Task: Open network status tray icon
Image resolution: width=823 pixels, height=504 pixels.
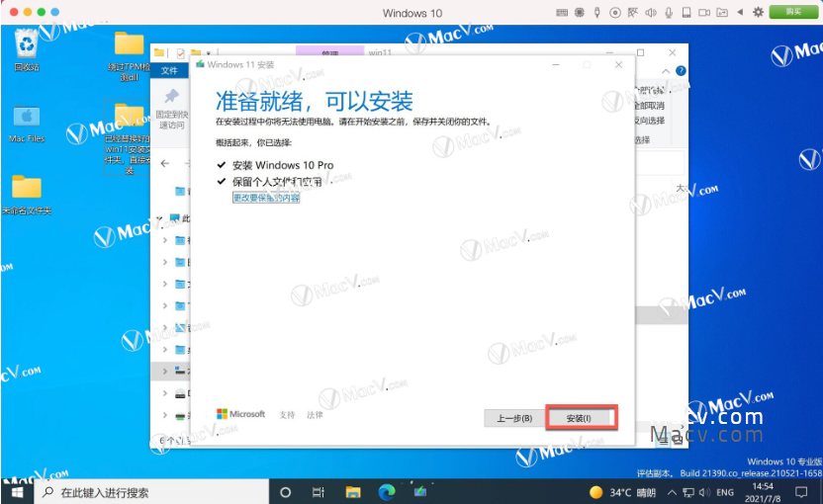Action: (688, 492)
